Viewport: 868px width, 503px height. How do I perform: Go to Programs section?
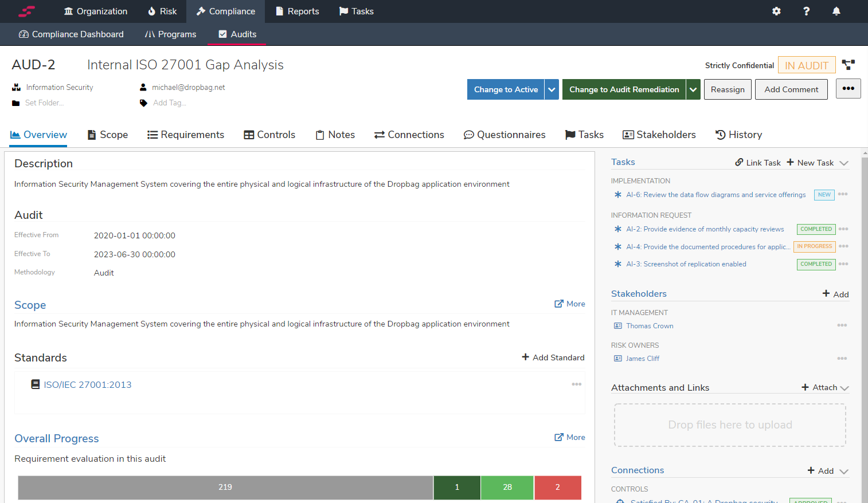coord(171,34)
